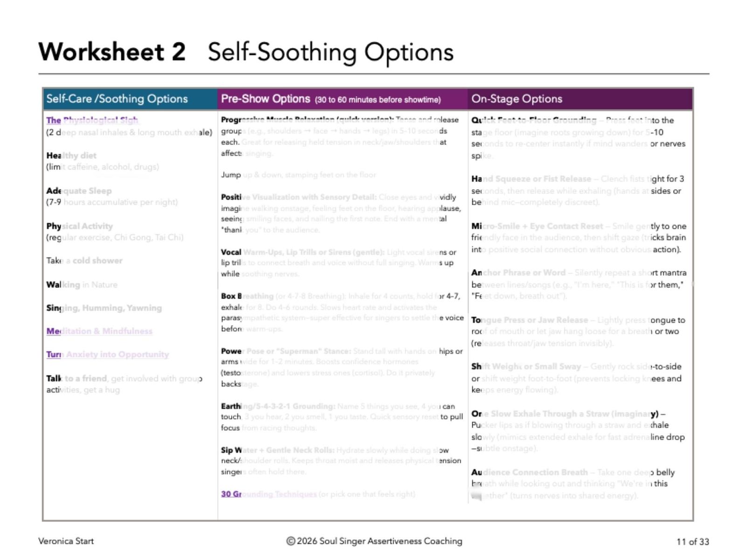Click the Adequate Sleep item
The height and width of the screenshot is (560, 746).
(x=79, y=191)
